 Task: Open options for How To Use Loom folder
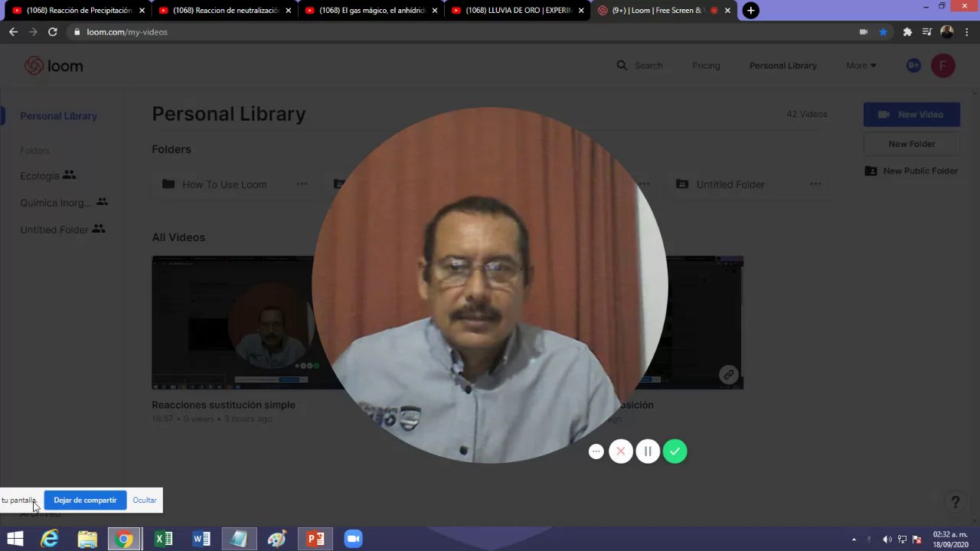[x=302, y=184]
